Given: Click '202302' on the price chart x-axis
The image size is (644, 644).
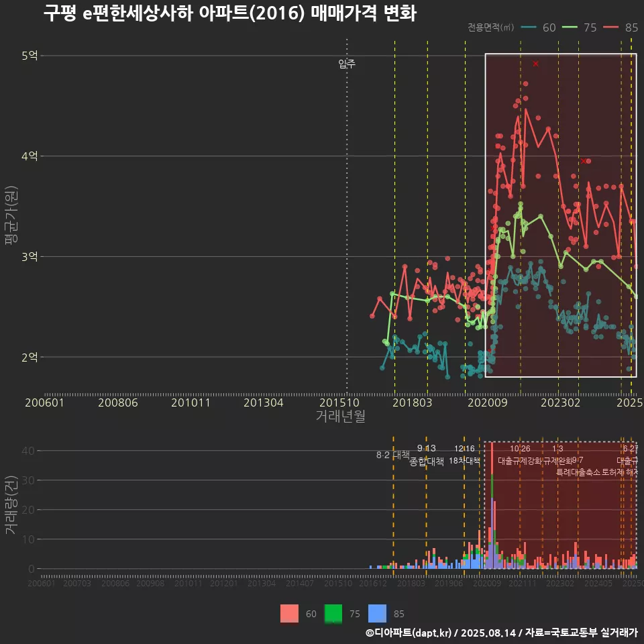Looking at the screenshot, I should (561, 402).
